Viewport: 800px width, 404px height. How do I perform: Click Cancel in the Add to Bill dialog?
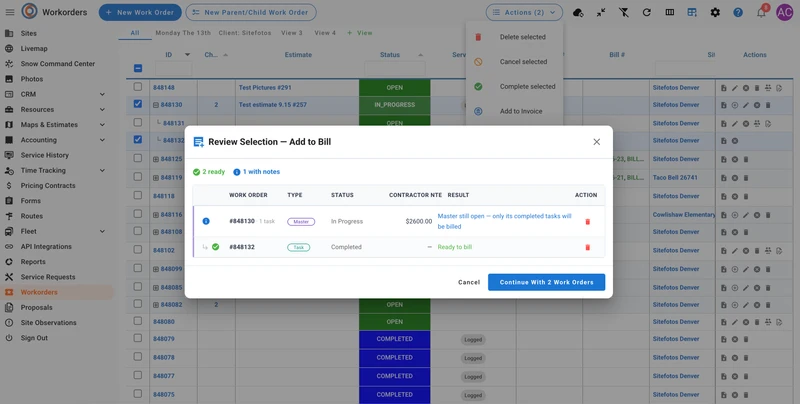click(469, 282)
